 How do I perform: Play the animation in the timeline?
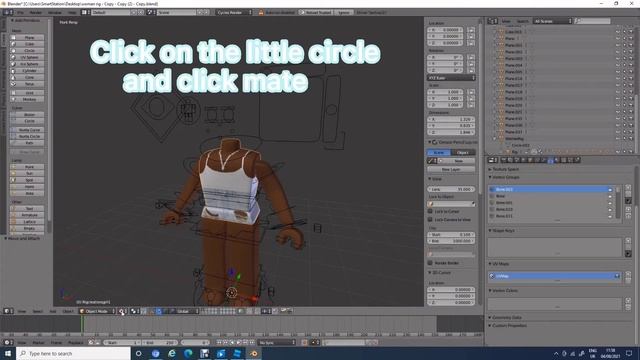tap(239, 342)
